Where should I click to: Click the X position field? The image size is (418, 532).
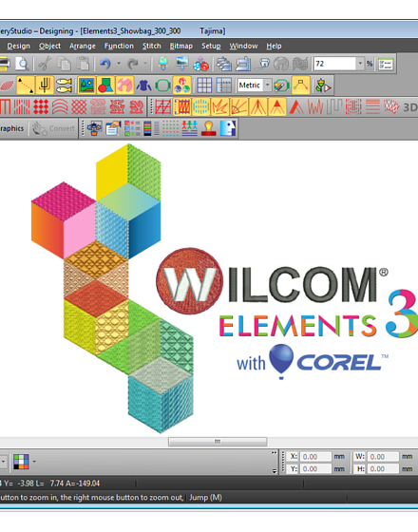pos(315,456)
